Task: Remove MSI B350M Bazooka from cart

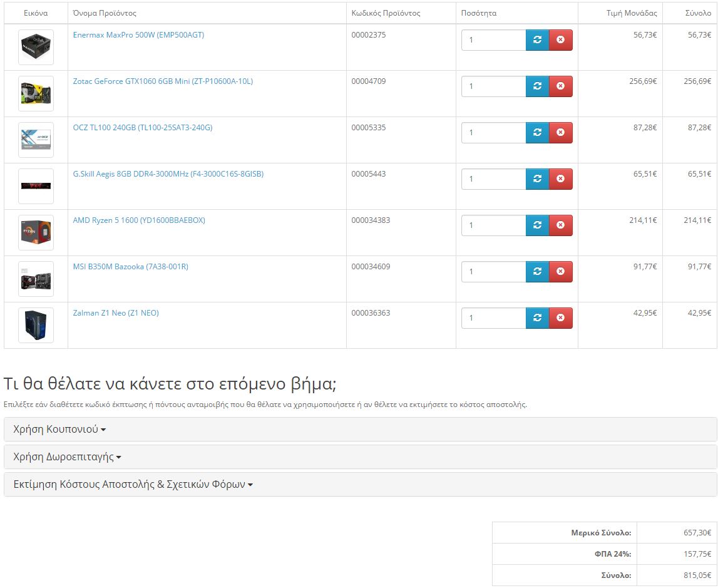Action: click(x=560, y=272)
